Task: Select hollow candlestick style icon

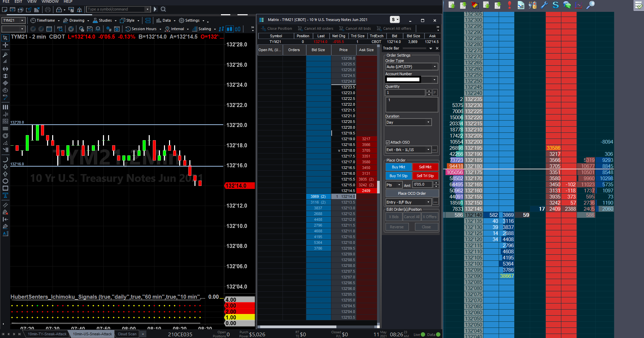Action: [238, 29]
